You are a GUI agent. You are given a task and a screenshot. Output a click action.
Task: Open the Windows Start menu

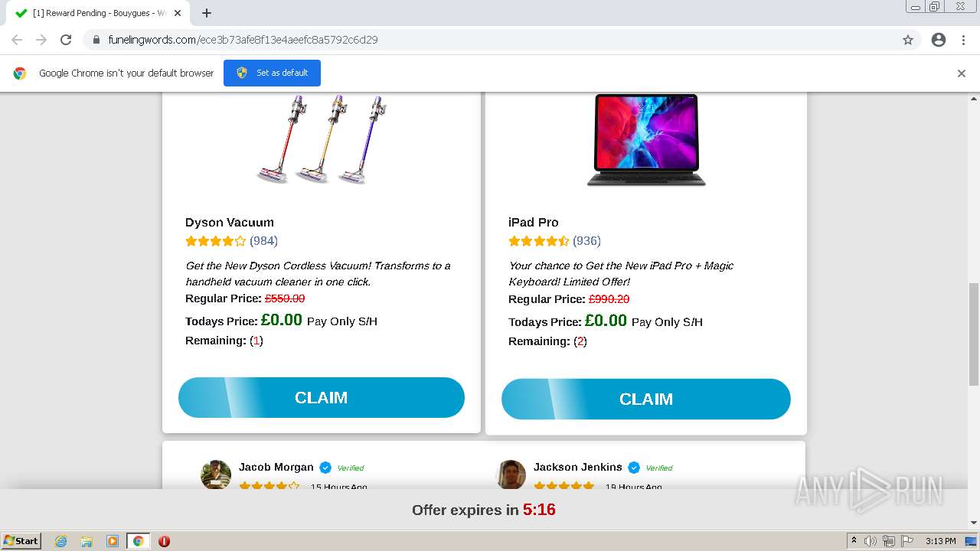coord(21,541)
